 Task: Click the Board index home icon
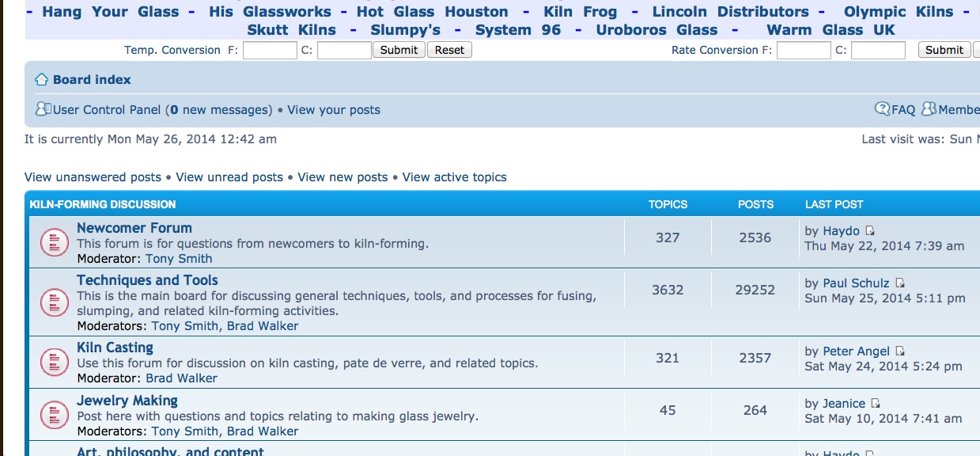(x=42, y=80)
